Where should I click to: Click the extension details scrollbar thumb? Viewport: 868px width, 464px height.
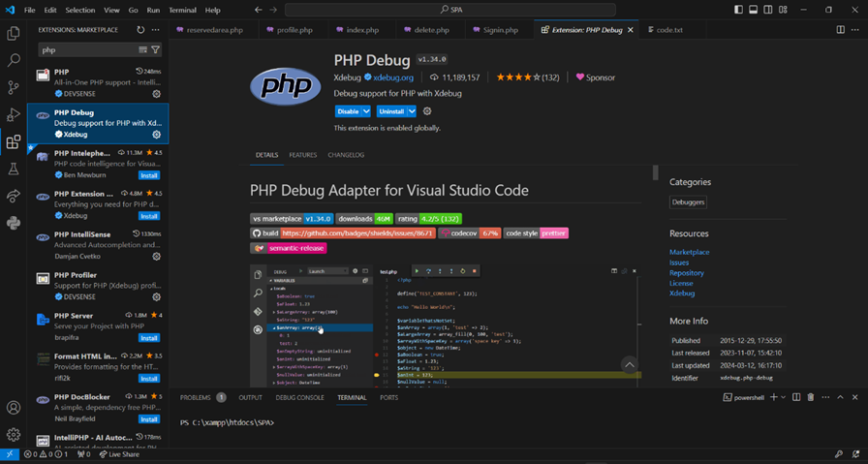point(656,172)
